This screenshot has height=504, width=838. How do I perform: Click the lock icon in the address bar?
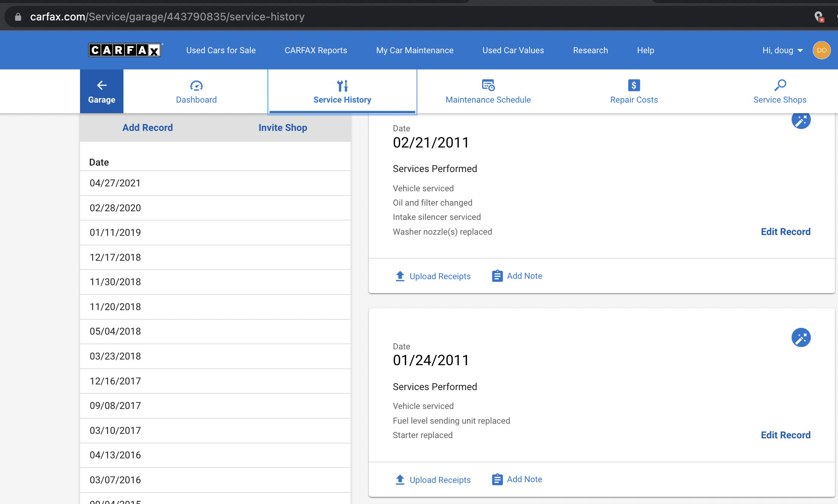click(x=18, y=17)
